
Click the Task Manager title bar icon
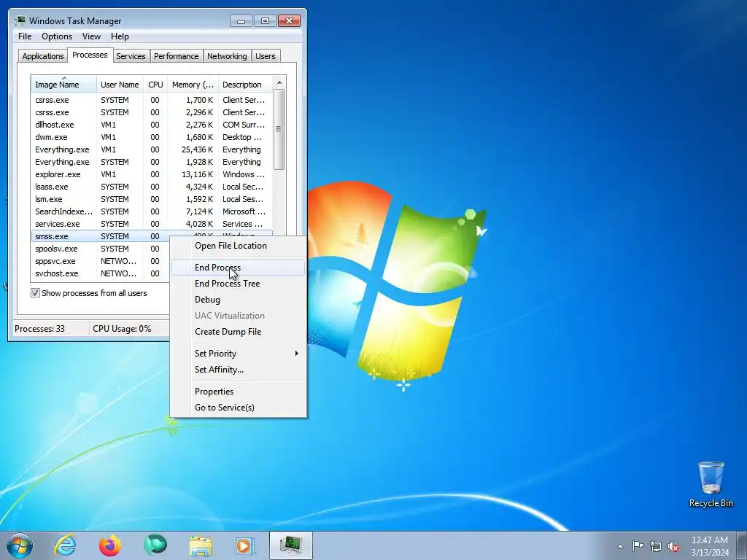pyautogui.click(x=20, y=20)
